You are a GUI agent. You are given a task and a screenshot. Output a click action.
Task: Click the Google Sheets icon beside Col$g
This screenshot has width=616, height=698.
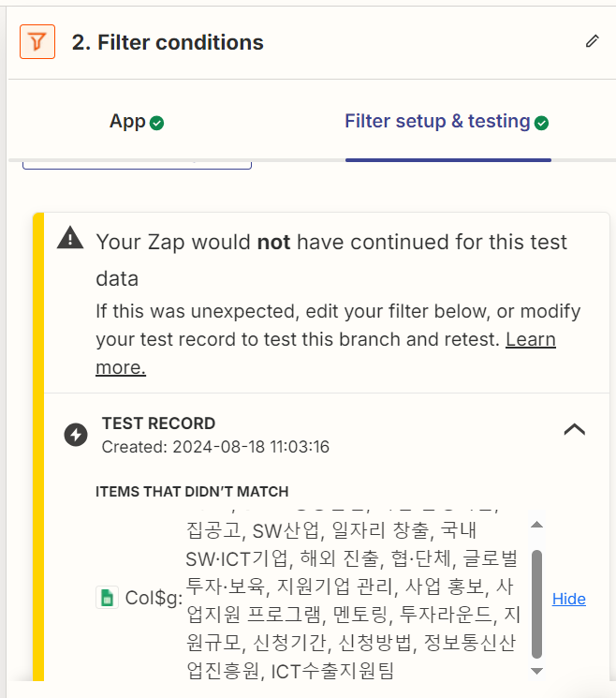[x=107, y=598]
